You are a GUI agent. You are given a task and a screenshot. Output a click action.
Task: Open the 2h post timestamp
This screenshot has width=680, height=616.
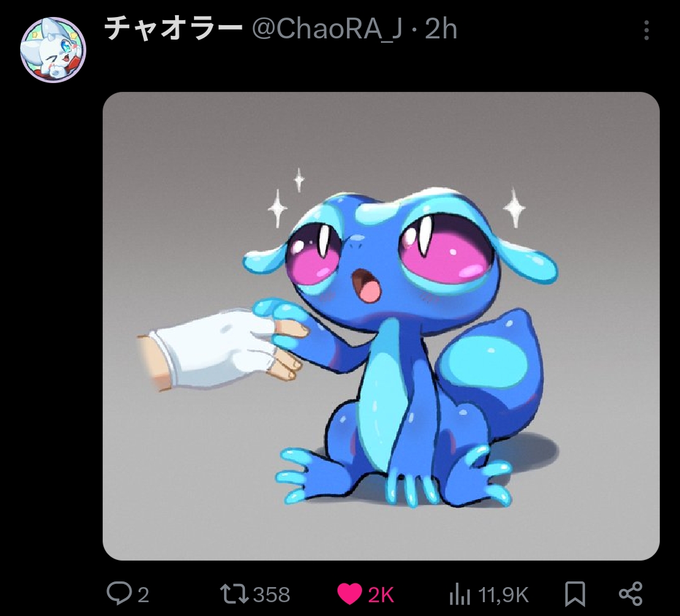click(441, 30)
